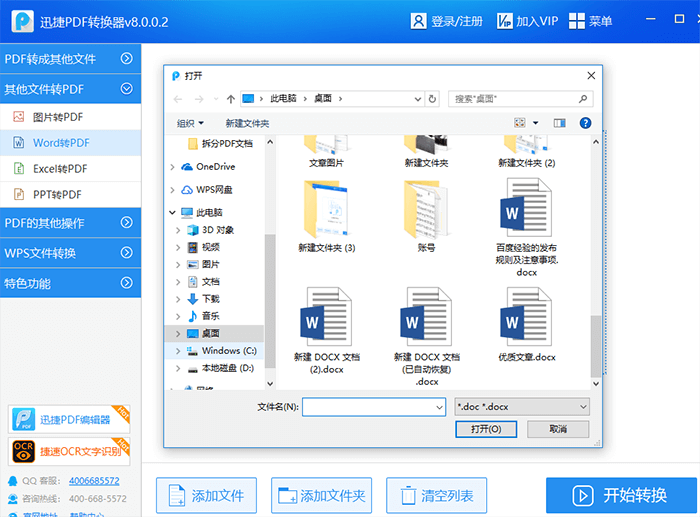Open the *.doc *.docx file type dropdown
The height and width of the screenshot is (517, 700).
point(522,407)
